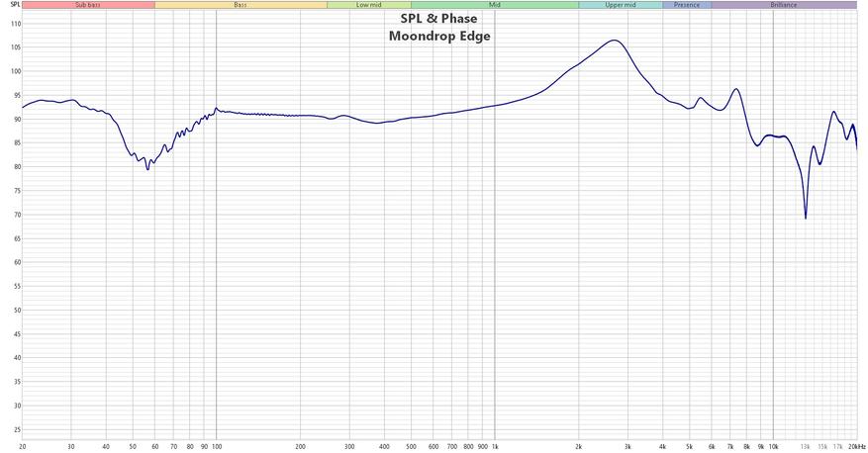
Task: Click the 70 dB axis value
Action: (17, 215)
